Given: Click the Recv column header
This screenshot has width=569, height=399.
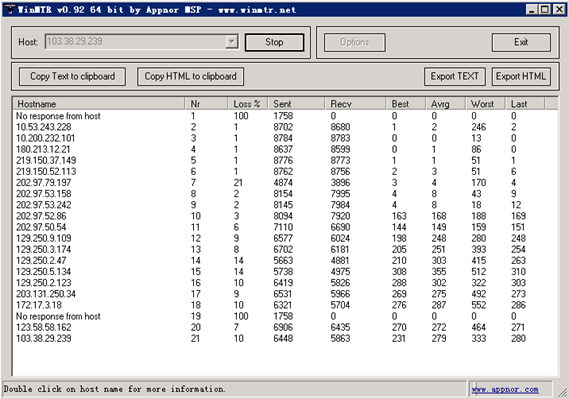Looking at the screenshot, I should [x=355, y=104].
